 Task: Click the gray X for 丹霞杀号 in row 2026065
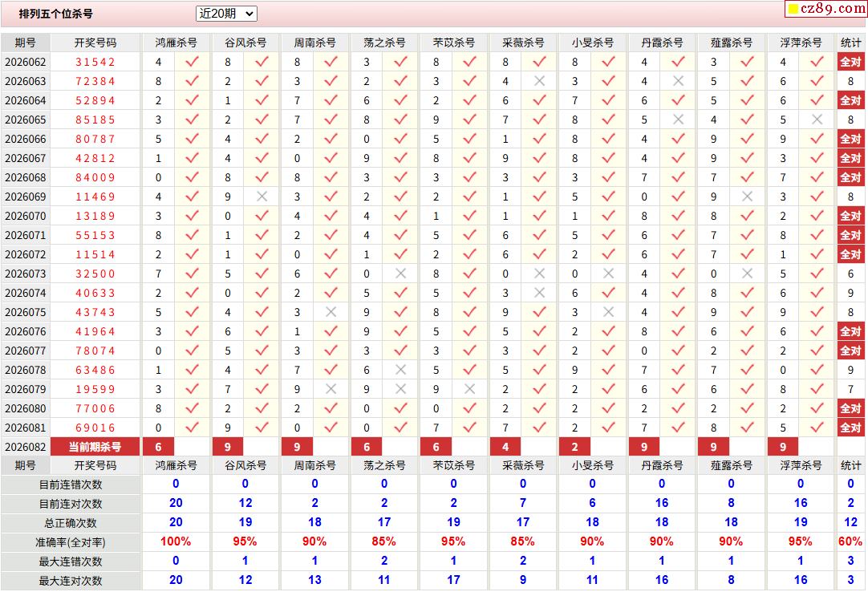coord(678,120)
